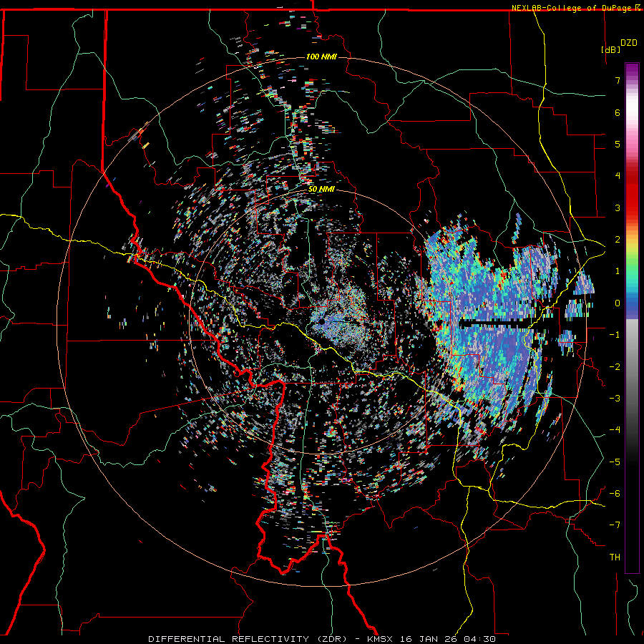This screenshot has height=644, width=644.
Task: Click the "-5" tick label
Action: click(615, 462)
